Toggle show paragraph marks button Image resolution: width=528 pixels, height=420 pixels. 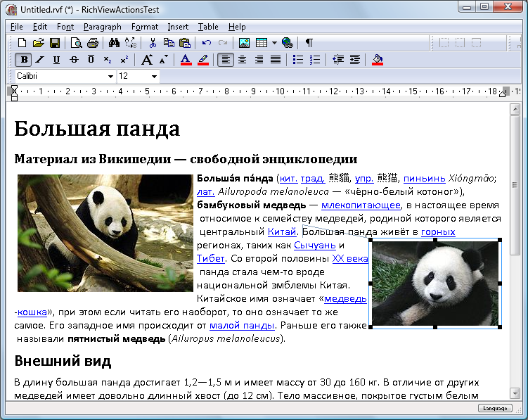point(309,43)
